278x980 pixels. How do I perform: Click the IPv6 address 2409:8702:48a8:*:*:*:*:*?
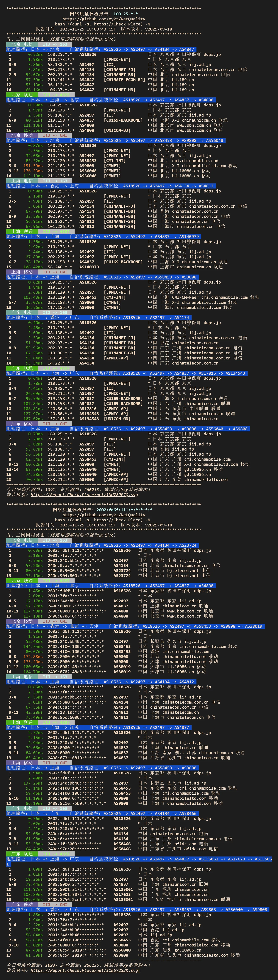[77, 672]
